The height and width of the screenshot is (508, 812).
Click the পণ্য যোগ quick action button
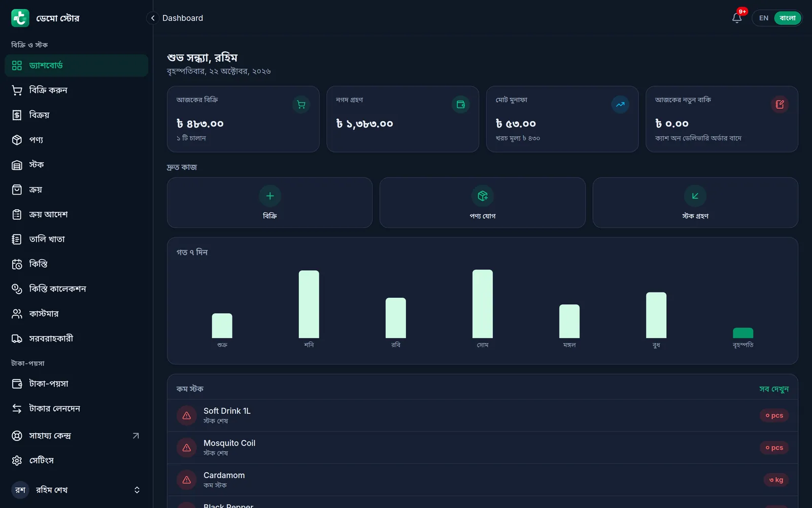pyautogui.click(x=483, y=203)
